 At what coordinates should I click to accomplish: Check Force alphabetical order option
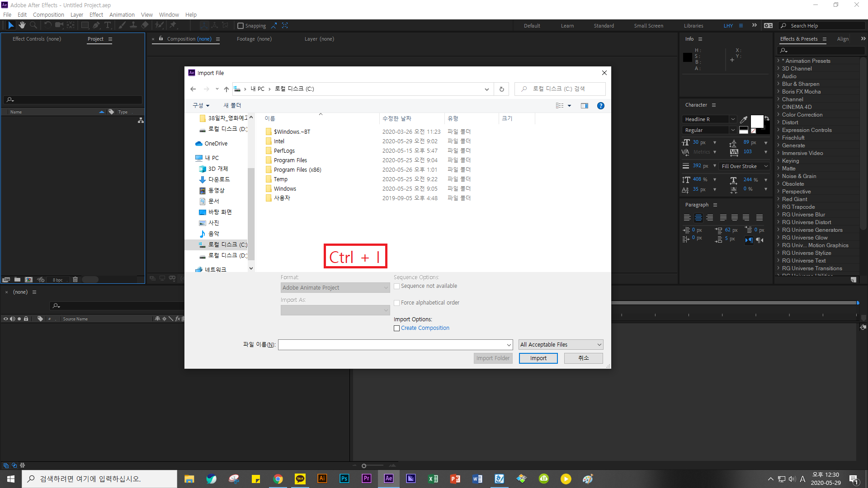tap(396, 303)
